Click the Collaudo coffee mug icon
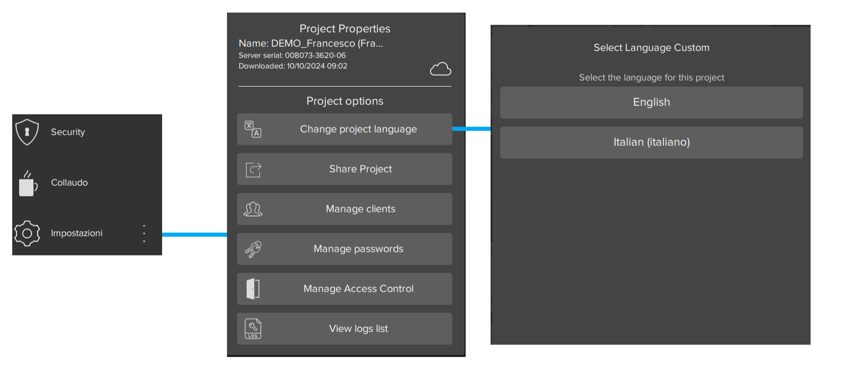 pos(27,183)
